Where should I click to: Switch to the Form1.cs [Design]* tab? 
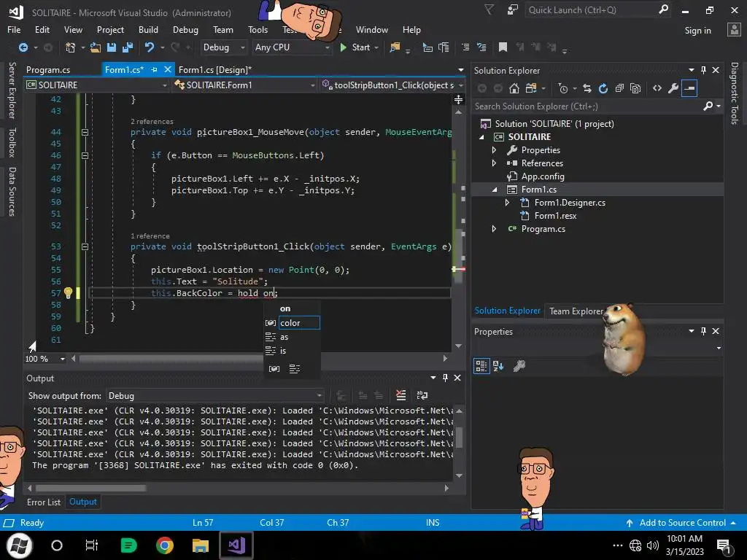pos(215,69)
